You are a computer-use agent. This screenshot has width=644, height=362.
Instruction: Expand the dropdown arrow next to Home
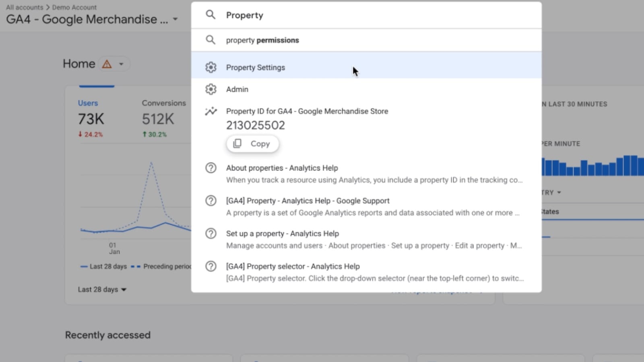pyautogui.click(x=121, y=64)
